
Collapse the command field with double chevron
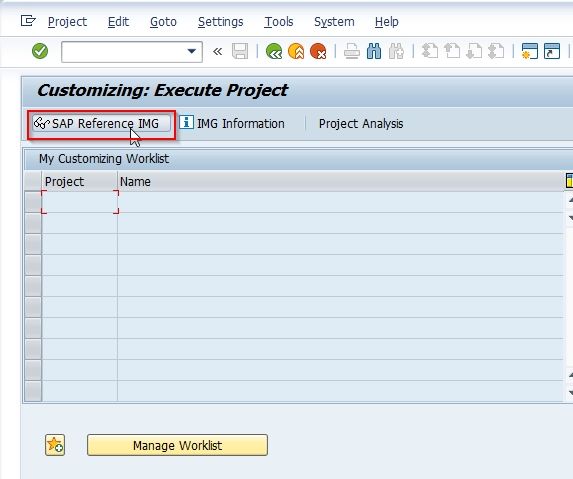tap(217, 52)
